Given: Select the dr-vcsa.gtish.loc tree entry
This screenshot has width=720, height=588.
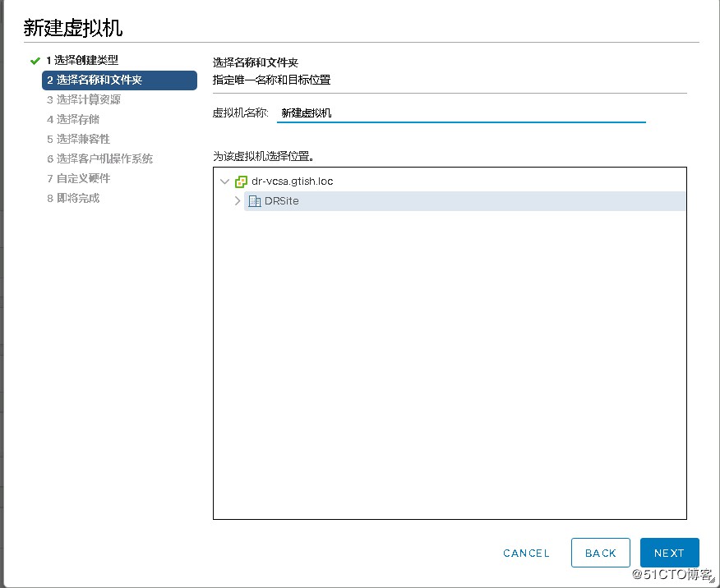Looking at the screenshot, I should click(292, 181).
